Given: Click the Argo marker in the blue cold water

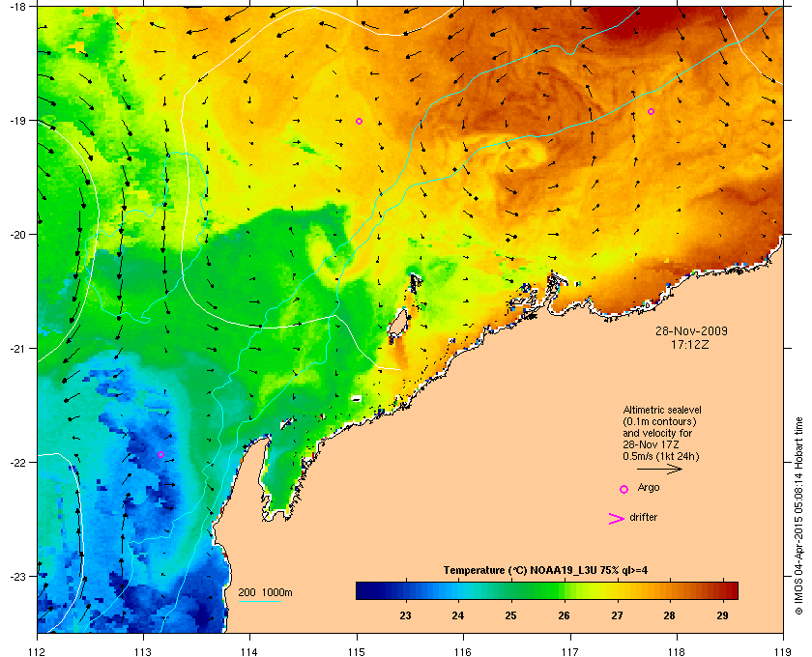Looking at the screenshot, I should [x=160, y=454].
